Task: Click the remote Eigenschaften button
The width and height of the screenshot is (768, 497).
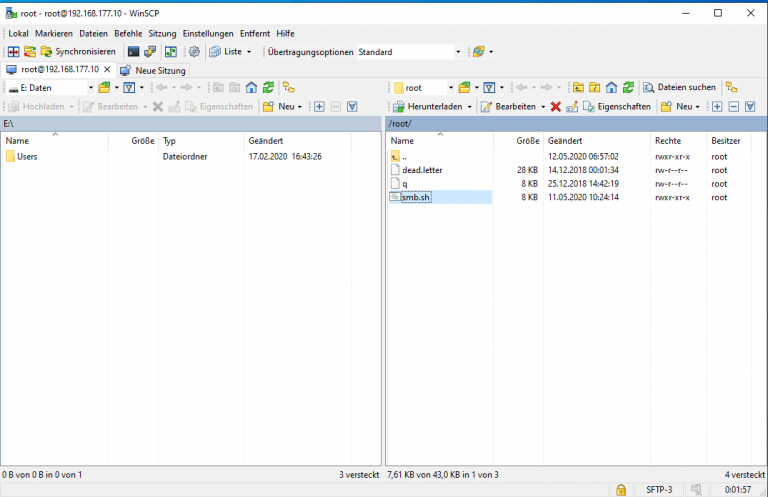Action: (617, 106)
